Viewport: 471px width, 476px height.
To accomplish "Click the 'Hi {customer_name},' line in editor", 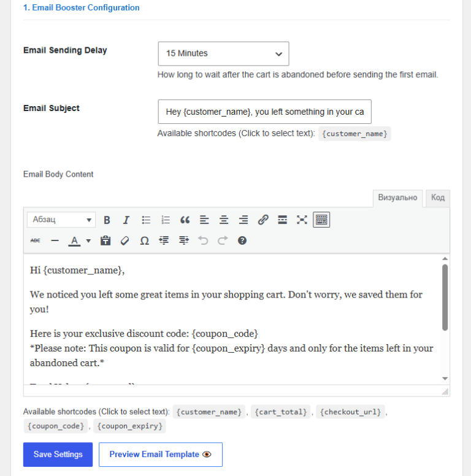I will pyautogui.click(x=77, y=270).
